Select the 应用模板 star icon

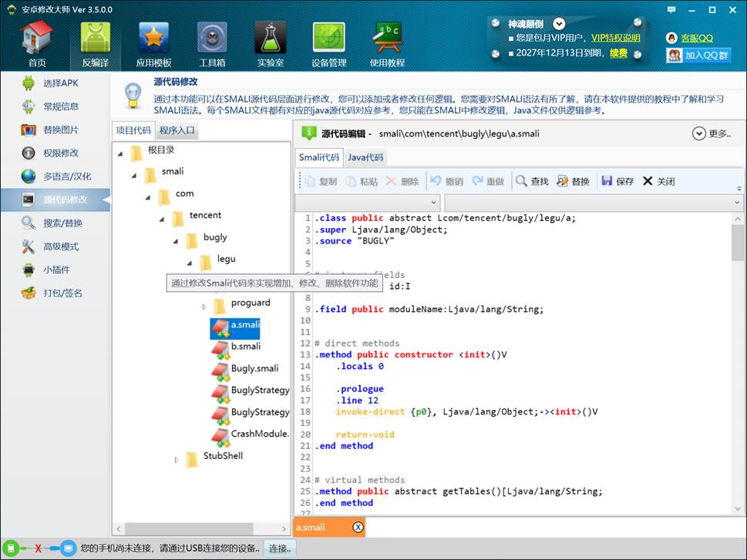pos(153,38)
